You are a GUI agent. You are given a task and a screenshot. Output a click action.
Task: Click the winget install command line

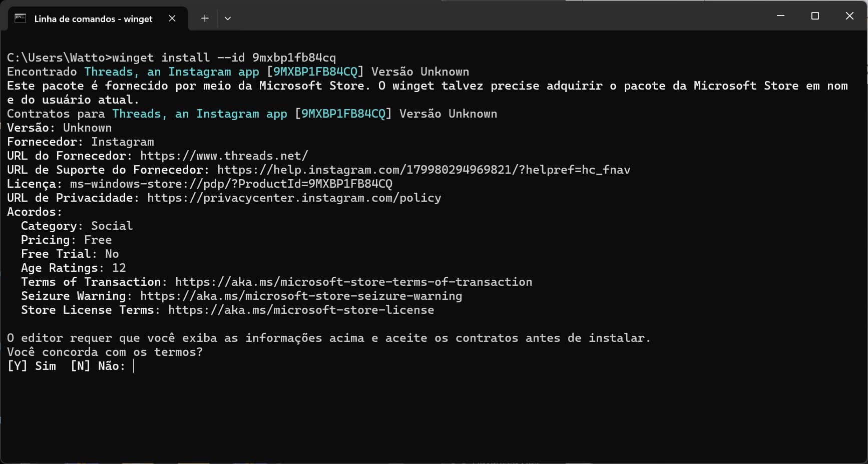[172, 58]
